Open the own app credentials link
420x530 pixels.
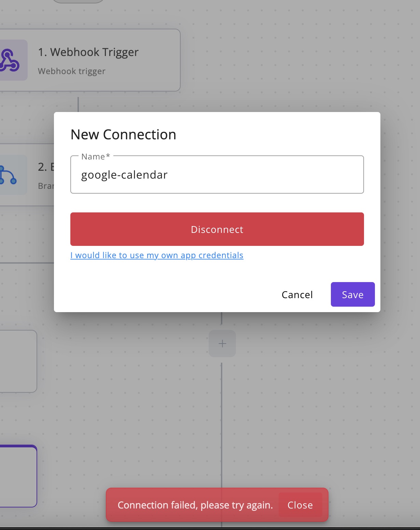pyautogui.click(x=157, y=255)
